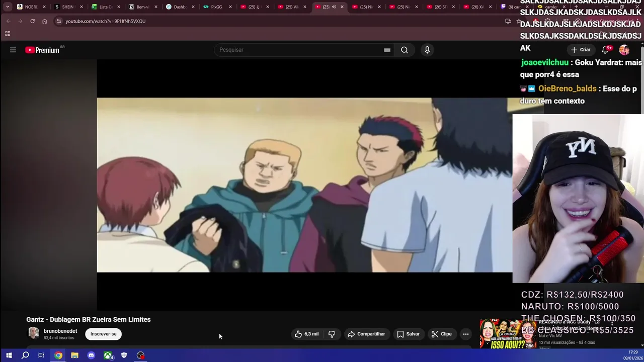
Task: Open the account avatar menu
Action: pyautogui.click(x=624, y=50)
